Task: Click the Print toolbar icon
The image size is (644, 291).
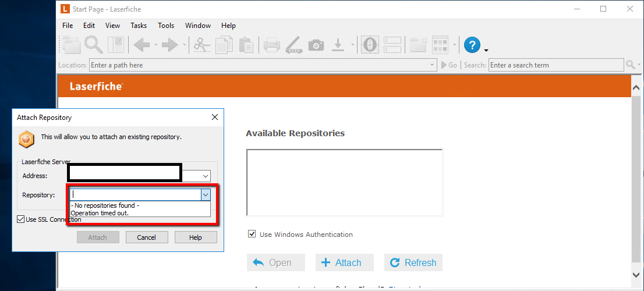Action: point(272,45)
